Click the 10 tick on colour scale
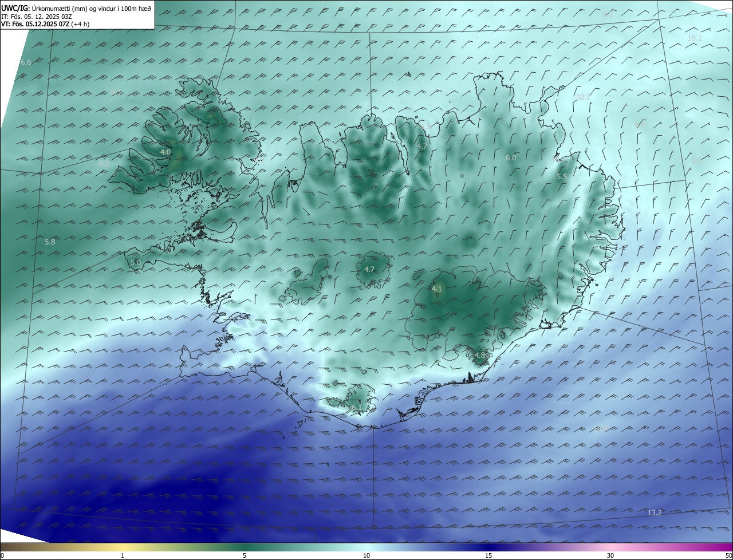The height and width of the screenshot is (560, 733). pos(366,555)
